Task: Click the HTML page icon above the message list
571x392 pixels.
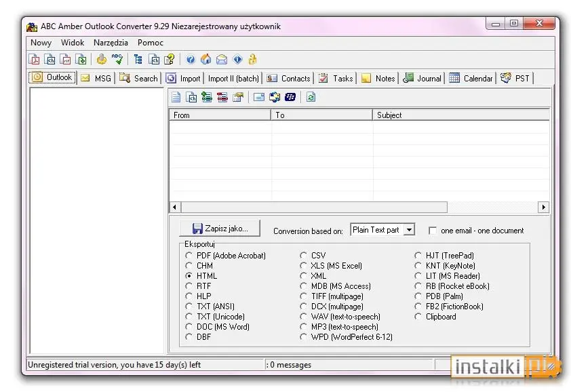Action: coord(191,97)
